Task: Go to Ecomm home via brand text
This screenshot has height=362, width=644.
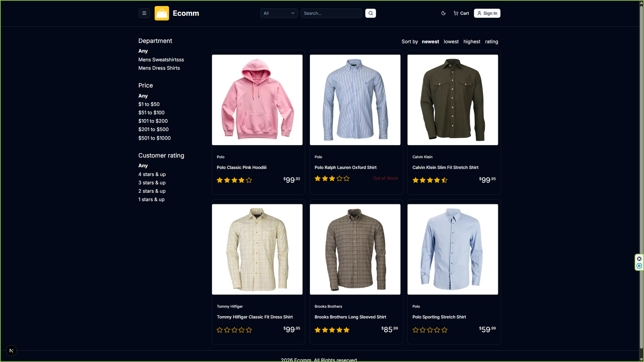Action: (x=186, y=13)
